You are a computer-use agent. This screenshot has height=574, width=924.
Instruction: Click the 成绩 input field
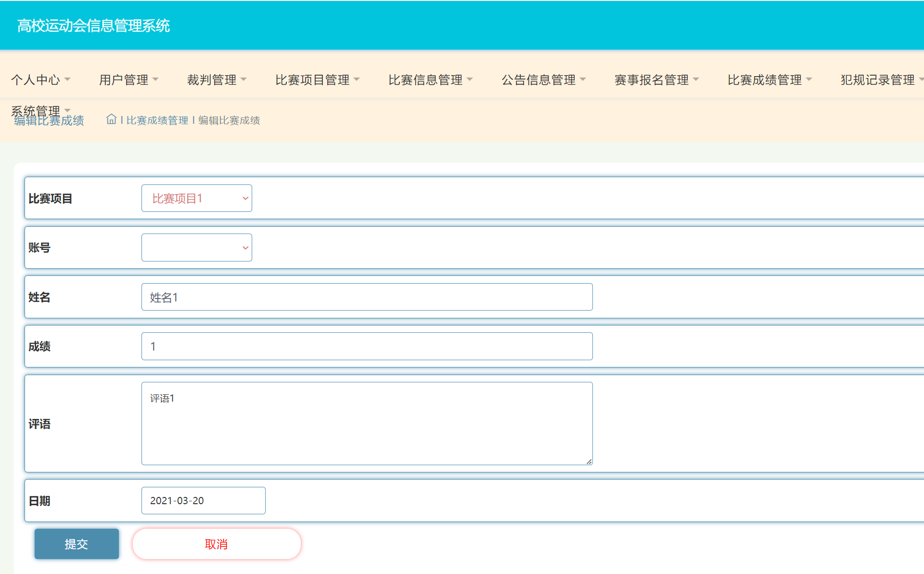[x=367, y=346]
